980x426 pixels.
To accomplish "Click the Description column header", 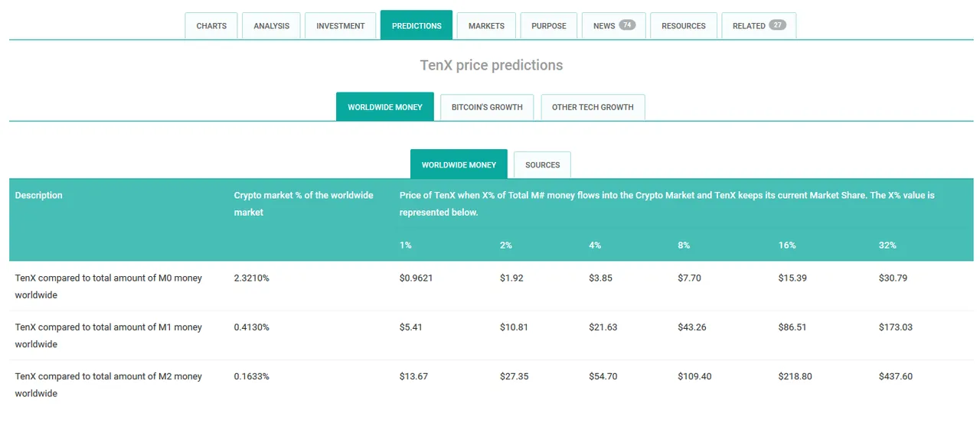I will pos(39,195).
